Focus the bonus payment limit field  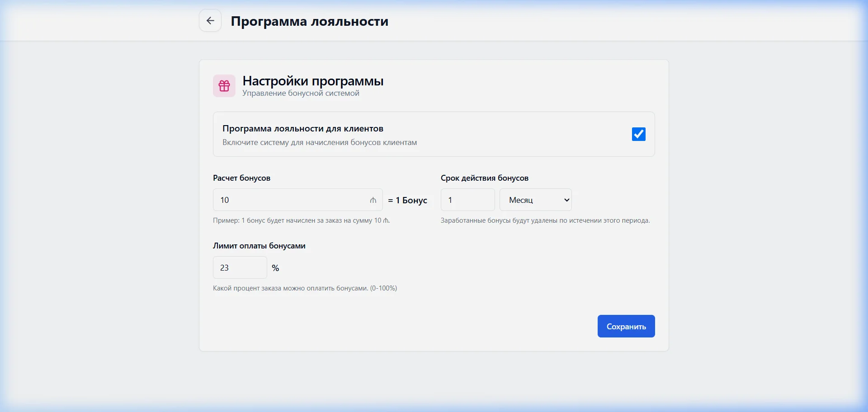(x=240, y=267)
